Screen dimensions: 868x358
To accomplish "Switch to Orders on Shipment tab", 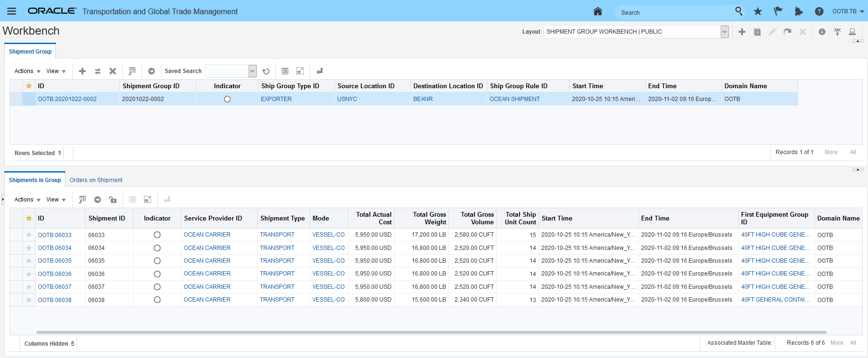I will pyautogui.click(x=96, y=180).
